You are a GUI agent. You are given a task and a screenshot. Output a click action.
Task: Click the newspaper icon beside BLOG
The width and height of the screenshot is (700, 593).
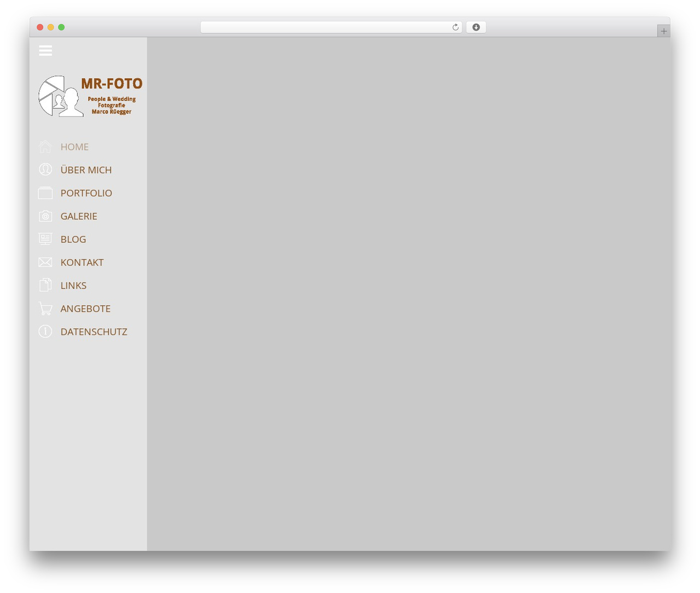[x=45, y=239]
